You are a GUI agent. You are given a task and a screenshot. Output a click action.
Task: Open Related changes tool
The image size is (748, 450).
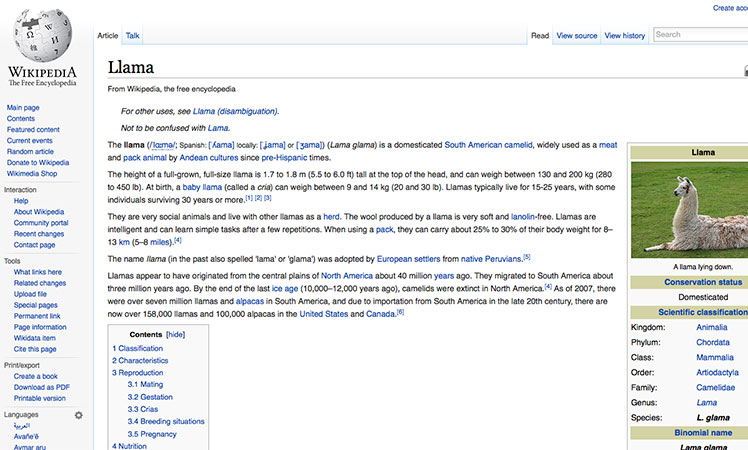click(40, 283)
